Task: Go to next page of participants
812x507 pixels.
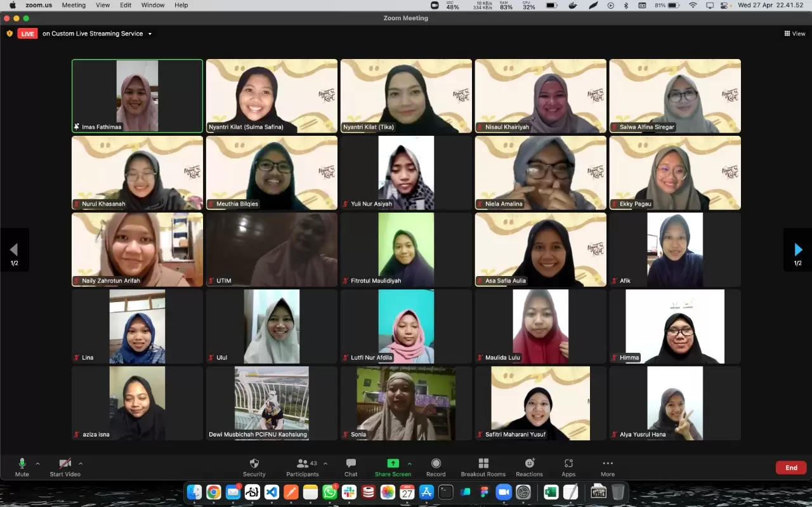Action: pos(797,250)
